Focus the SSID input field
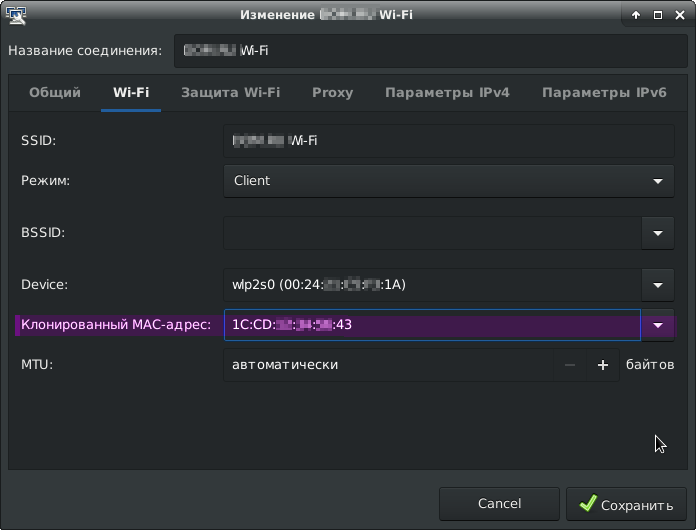This screenshot has width=696, height=530. [449, 141]
